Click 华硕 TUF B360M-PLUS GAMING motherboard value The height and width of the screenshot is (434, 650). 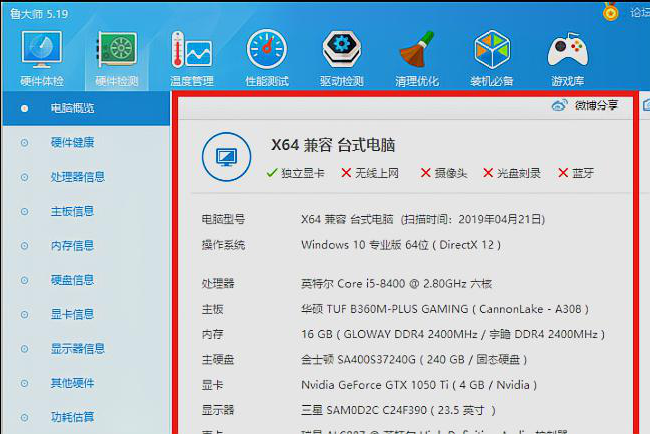(x=445, y=309)
